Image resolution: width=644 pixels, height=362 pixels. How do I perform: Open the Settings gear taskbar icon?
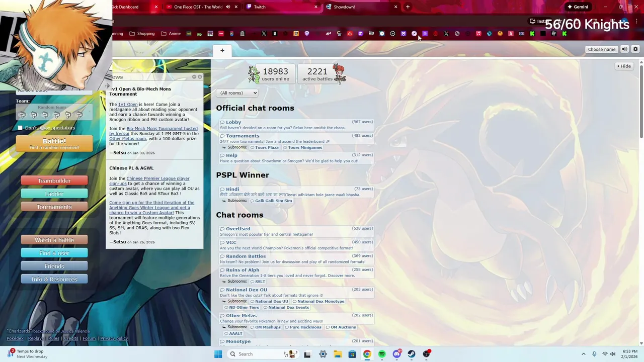point(323,354)
